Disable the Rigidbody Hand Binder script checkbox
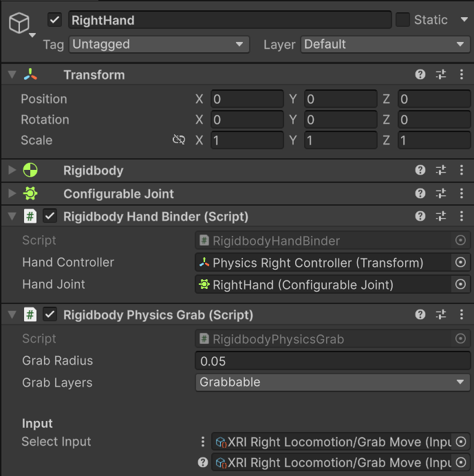The image size is (474, 476). [x=50, y=216]
